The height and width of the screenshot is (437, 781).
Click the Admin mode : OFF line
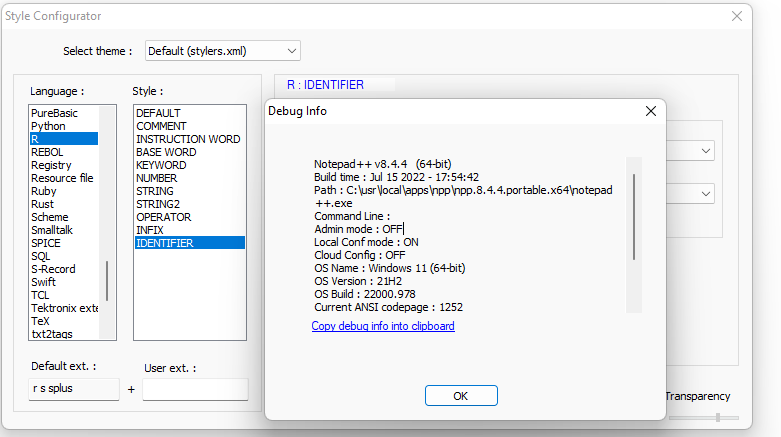[x=359, y=229]
